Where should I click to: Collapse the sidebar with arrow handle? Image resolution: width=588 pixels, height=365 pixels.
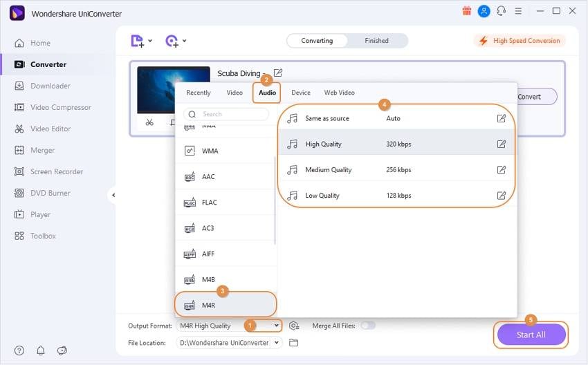pos(113,195)
